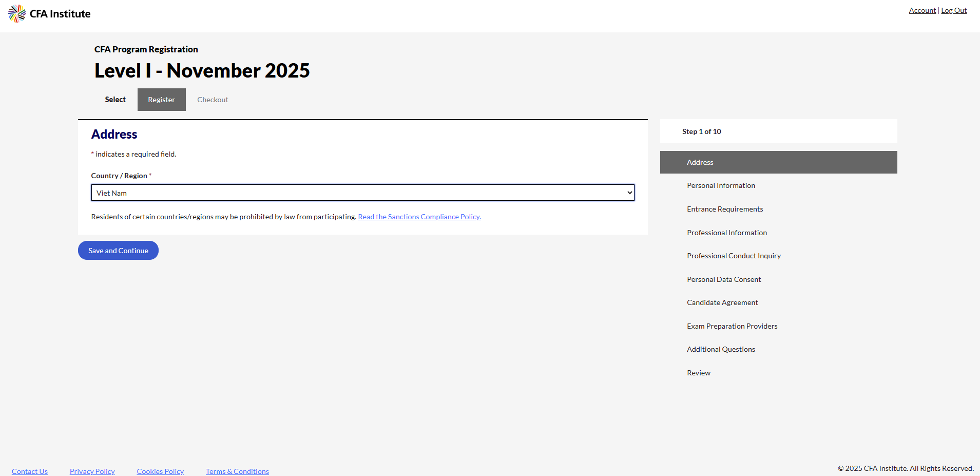The height and width of the screenshot is (476, 980).
Task: Select Entrance Requirements step
Action: click(725, 209)
